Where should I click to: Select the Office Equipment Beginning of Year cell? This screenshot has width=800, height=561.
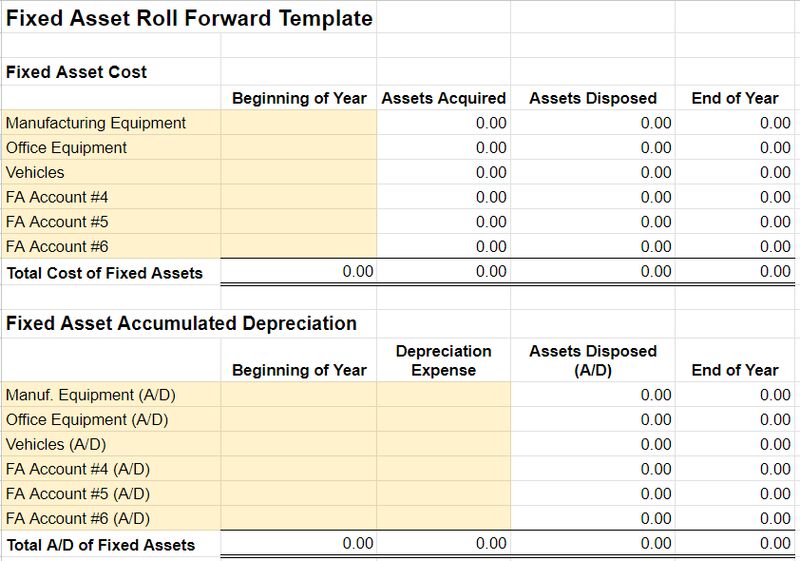click(299, 147)
